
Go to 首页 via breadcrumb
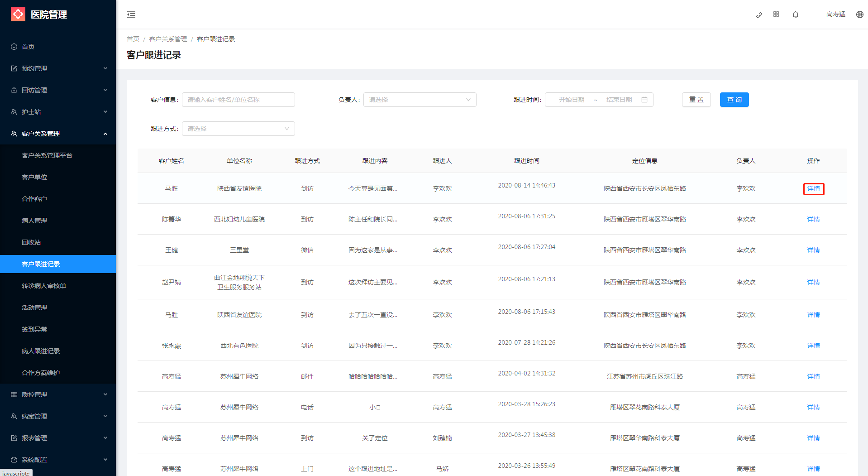pos(133,39)
